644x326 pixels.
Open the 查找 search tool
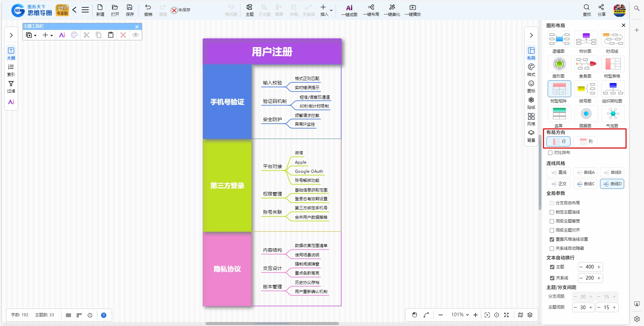[x=587, y=10]
